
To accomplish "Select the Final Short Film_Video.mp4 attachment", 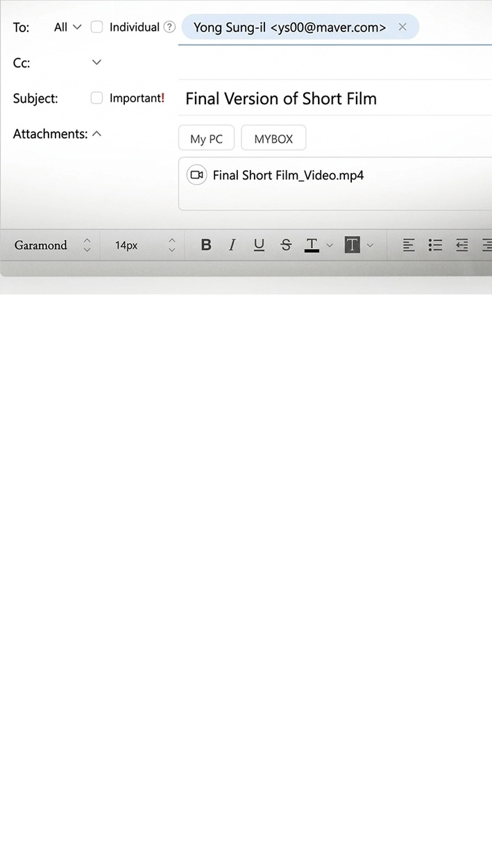I will pos(288,175).
